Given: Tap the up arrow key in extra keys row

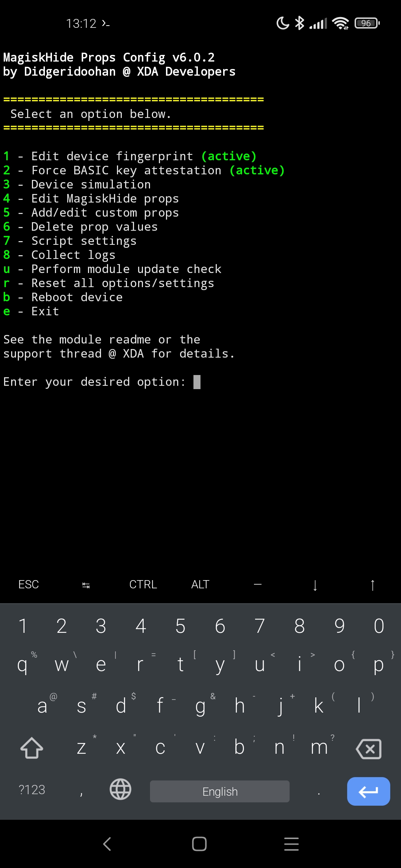Looking at the screenshot, I should tap(372, 585).
